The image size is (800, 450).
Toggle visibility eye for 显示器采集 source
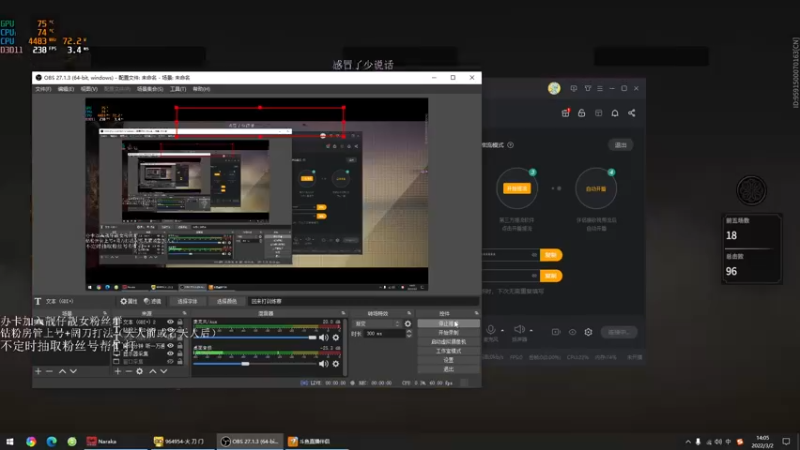click(170, 354)
